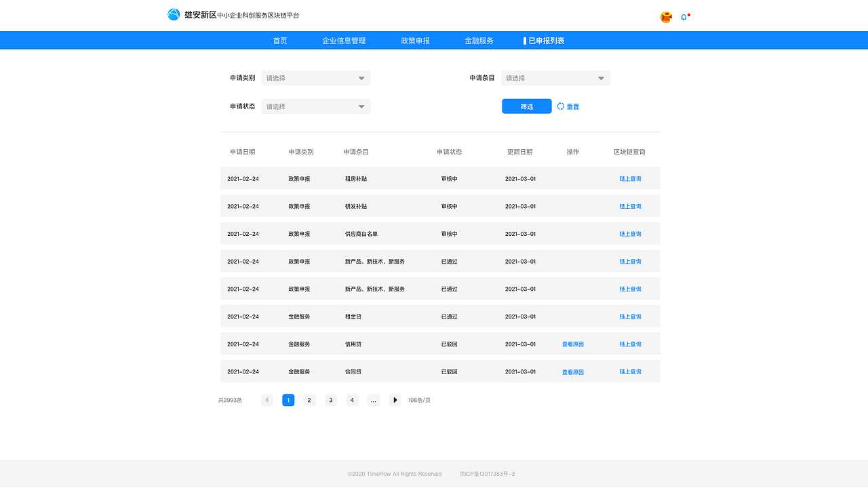Open notifications via the bell icon
The image size is (868, 488).
pyautogui.click(x=684, y=16)
